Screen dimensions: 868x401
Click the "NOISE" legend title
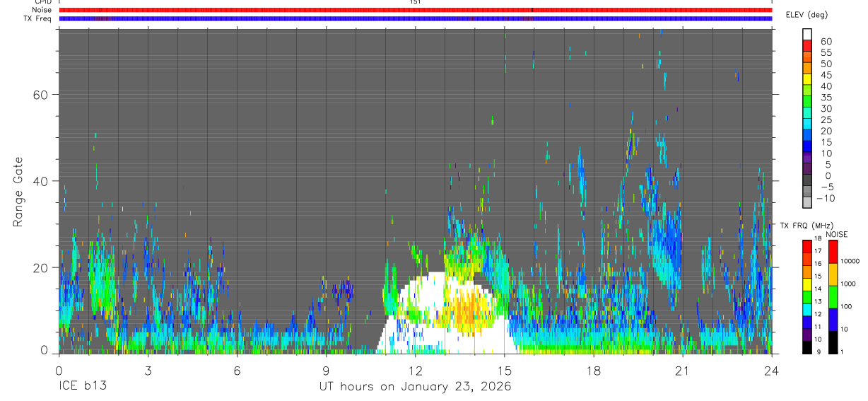click(835, 234)
